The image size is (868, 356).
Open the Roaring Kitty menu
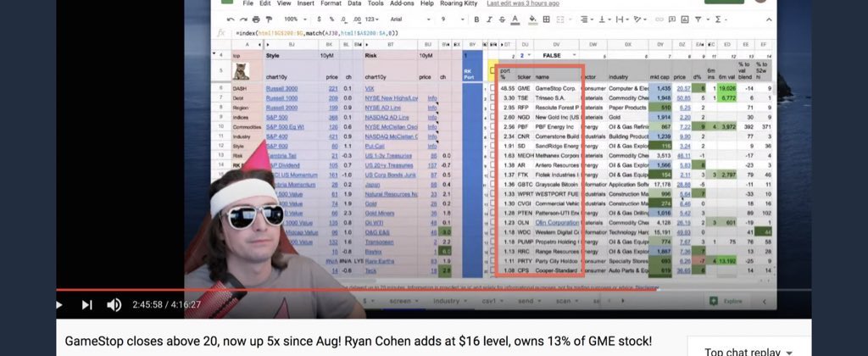(460, 3)
